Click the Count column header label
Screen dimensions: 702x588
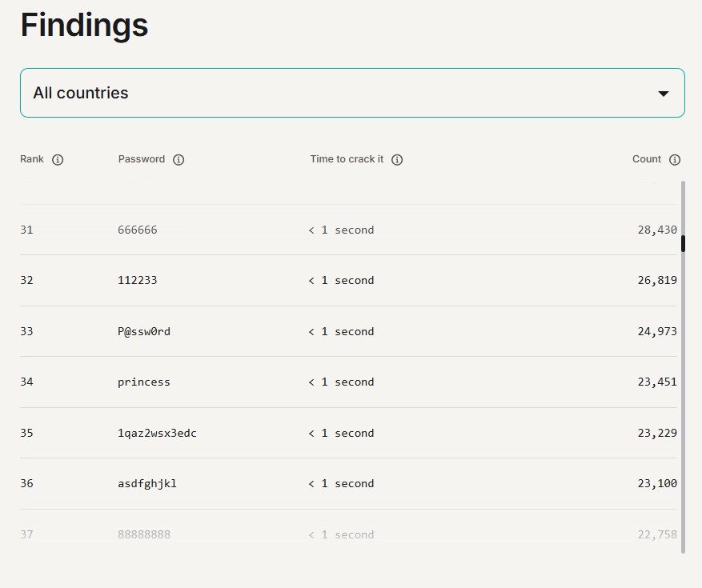[647, 159]
